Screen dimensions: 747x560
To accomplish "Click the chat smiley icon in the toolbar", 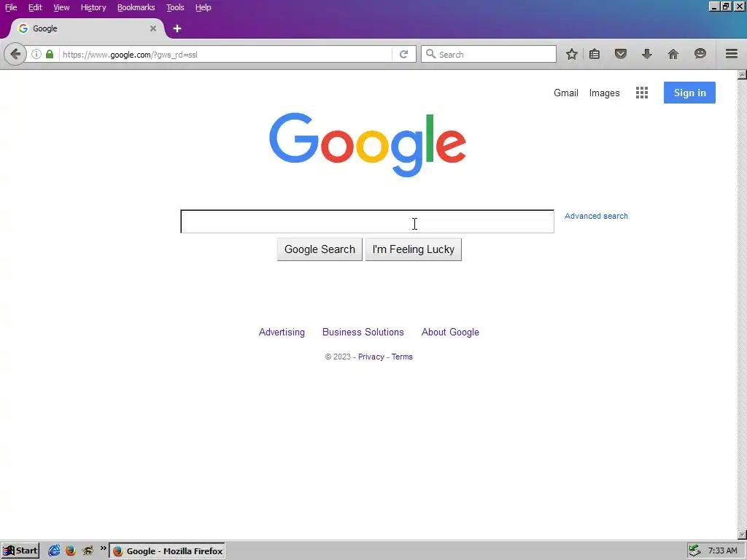I will [700, 54].
